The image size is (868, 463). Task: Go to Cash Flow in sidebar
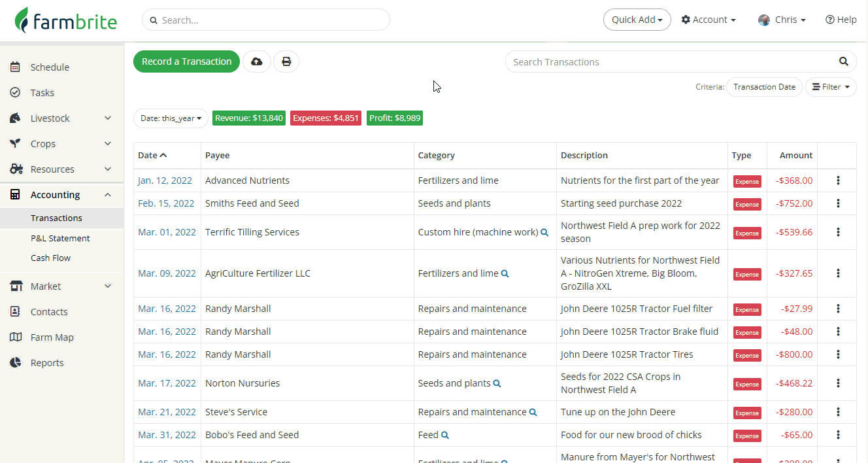click(50, 258)
